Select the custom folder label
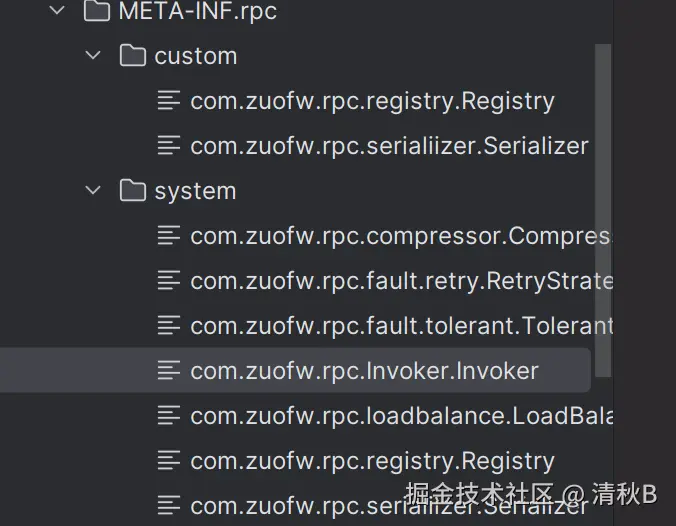676x526 pixels. click(195, 55)
